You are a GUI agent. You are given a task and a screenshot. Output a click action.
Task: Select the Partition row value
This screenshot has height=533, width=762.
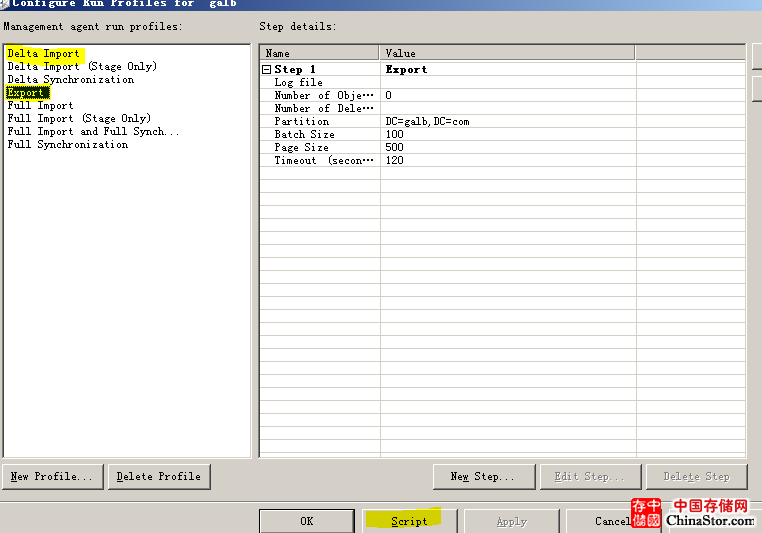click(427, 122)
